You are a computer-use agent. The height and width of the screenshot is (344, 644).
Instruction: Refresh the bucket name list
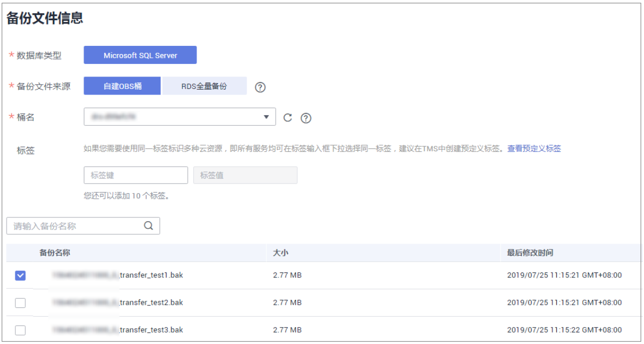point(288,117)
